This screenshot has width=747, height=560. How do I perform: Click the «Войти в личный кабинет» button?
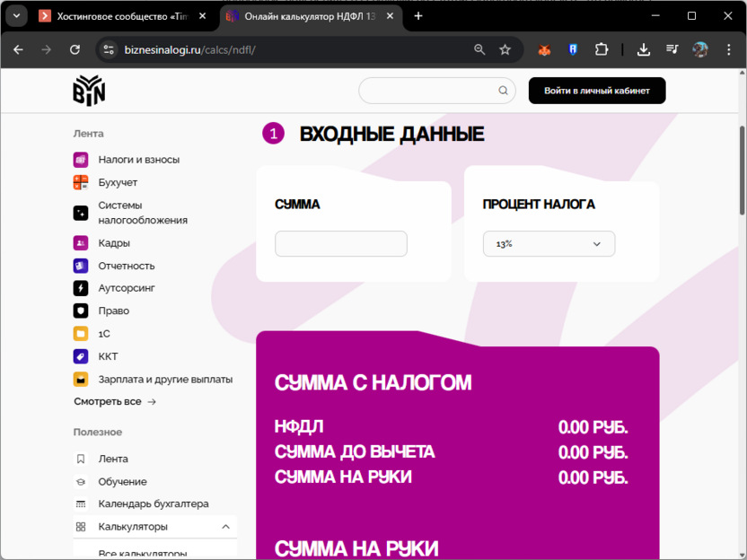596,91
